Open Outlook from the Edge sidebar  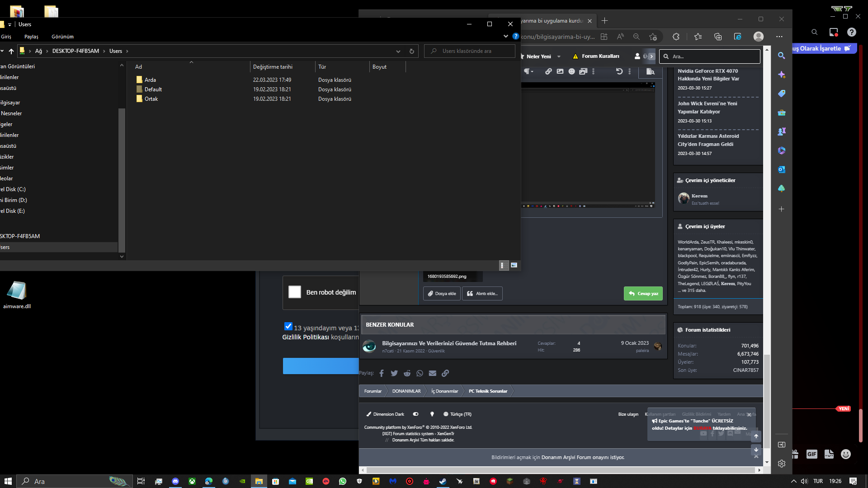[x=782, y=169]
